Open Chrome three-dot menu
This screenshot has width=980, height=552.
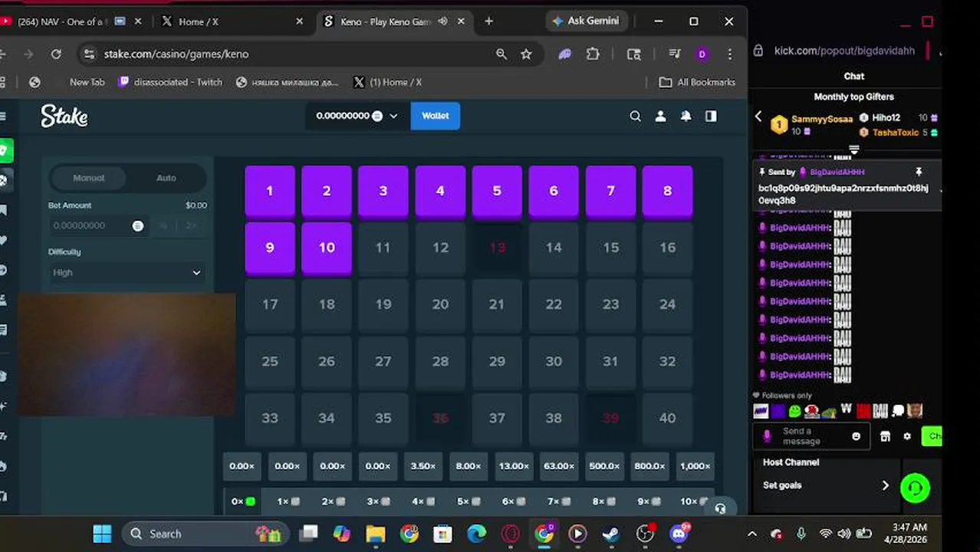729,54
